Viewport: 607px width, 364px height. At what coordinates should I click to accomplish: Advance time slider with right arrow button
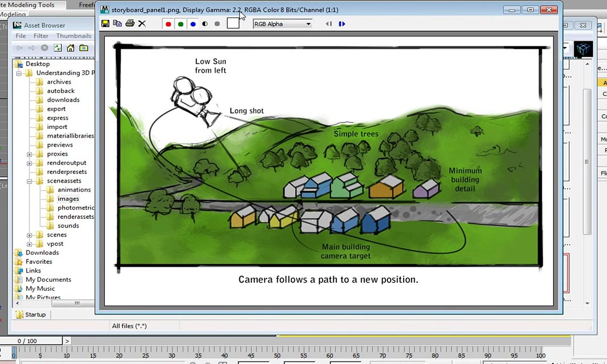[67, 341]
